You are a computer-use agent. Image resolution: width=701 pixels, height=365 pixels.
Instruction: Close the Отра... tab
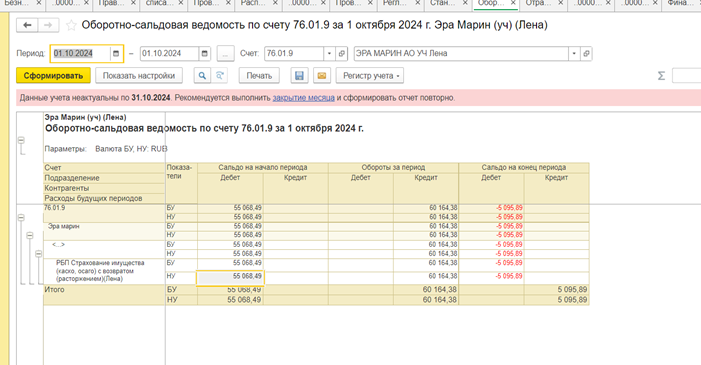(x=561, y=3)
